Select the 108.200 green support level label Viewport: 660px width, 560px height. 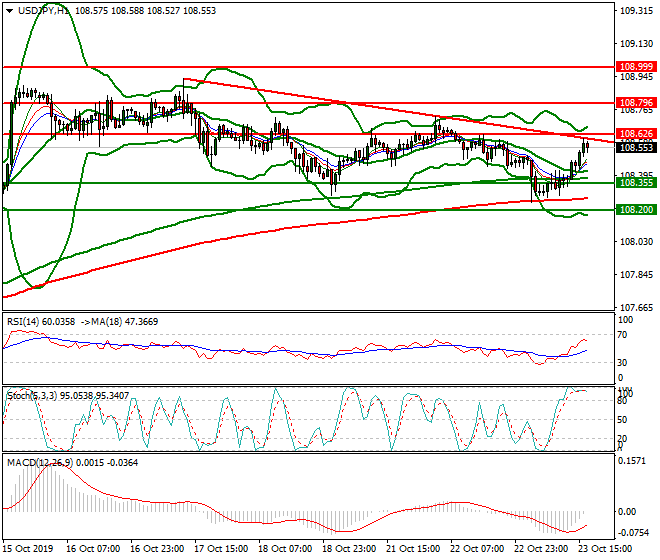(636, 210)
